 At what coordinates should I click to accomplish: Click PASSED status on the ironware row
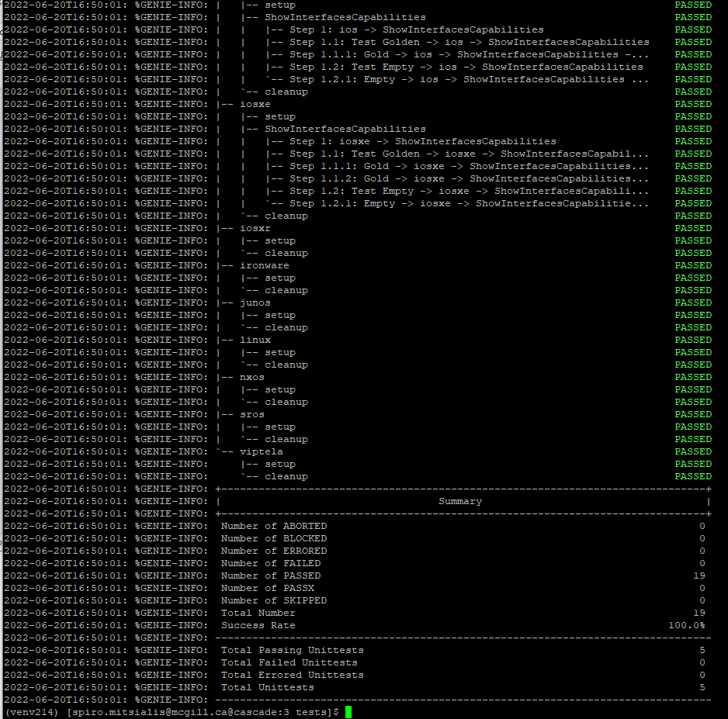click(693, 265)
